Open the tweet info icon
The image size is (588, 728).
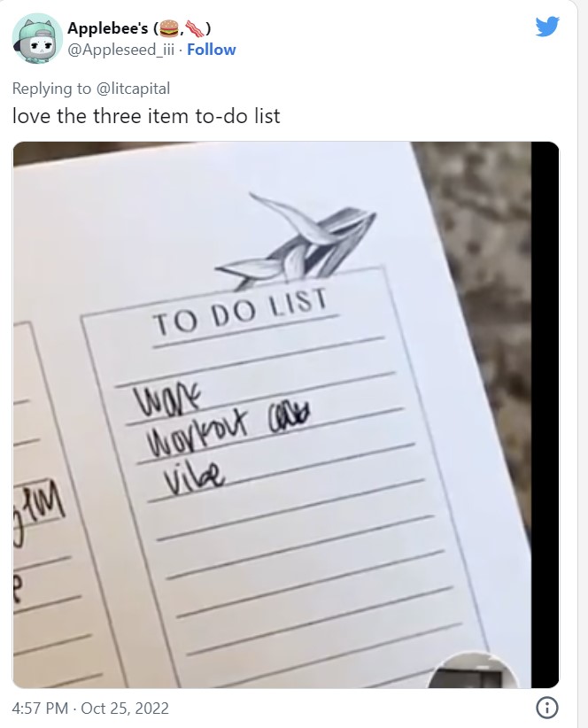547,708
